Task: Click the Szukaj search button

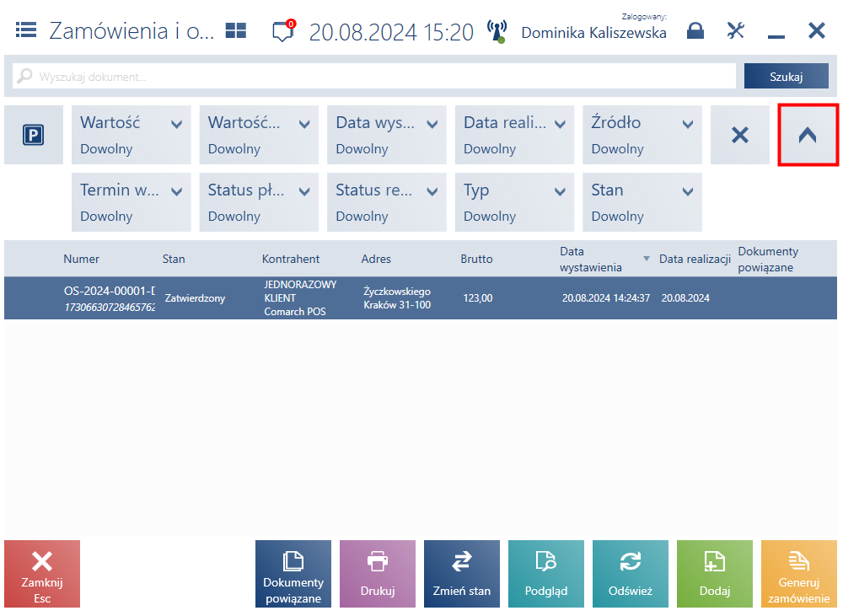Action: point(786,77)
